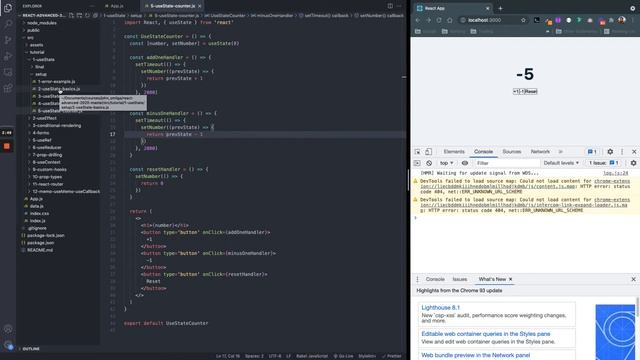Click New File icon in explorer header
The width and height of the screenshot is (640, 360).
coord(71,16)
